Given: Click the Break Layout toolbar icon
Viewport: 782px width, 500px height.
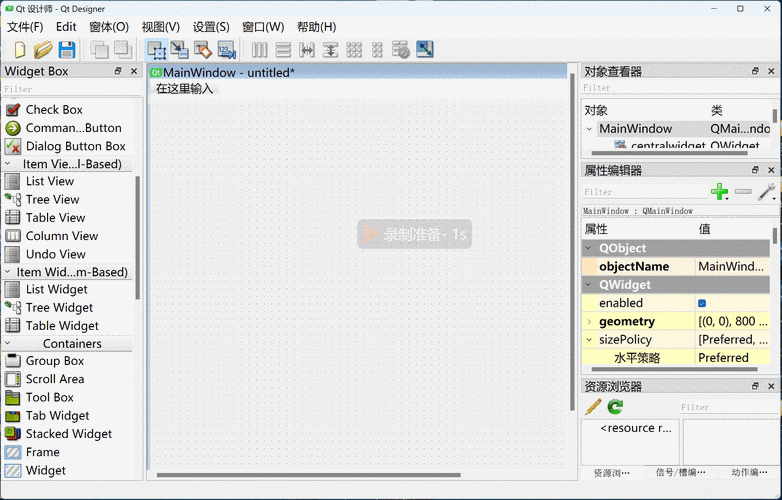Looking at the screenshot, I should tap(400, 49).
